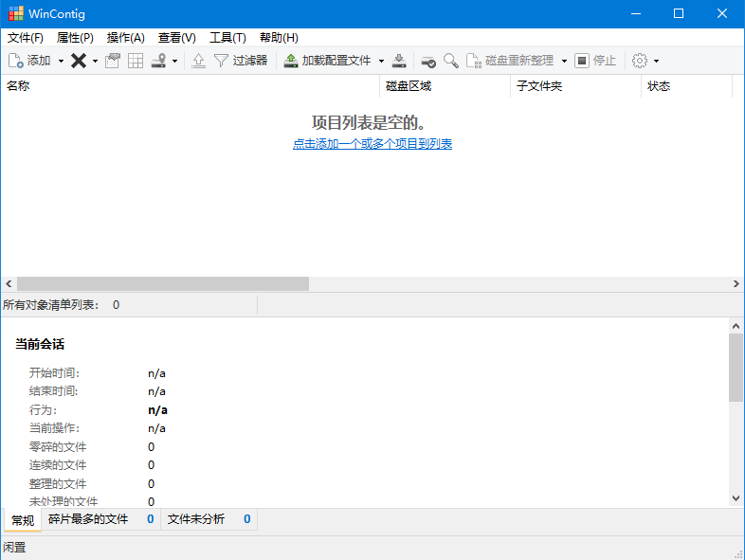Expand the 磁盘重新整理 dropdown arrow
The image size is (745, 560).
(564, 61)
